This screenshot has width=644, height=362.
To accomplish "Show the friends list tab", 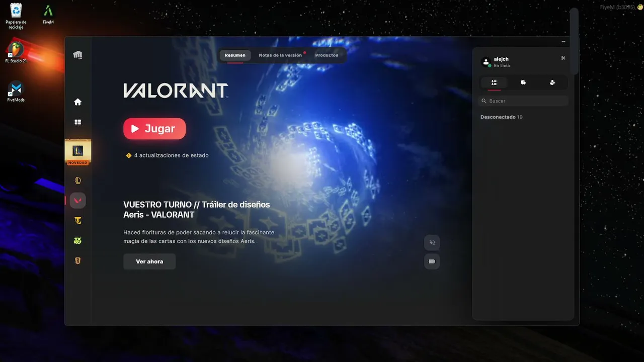I will pos(494,82).
